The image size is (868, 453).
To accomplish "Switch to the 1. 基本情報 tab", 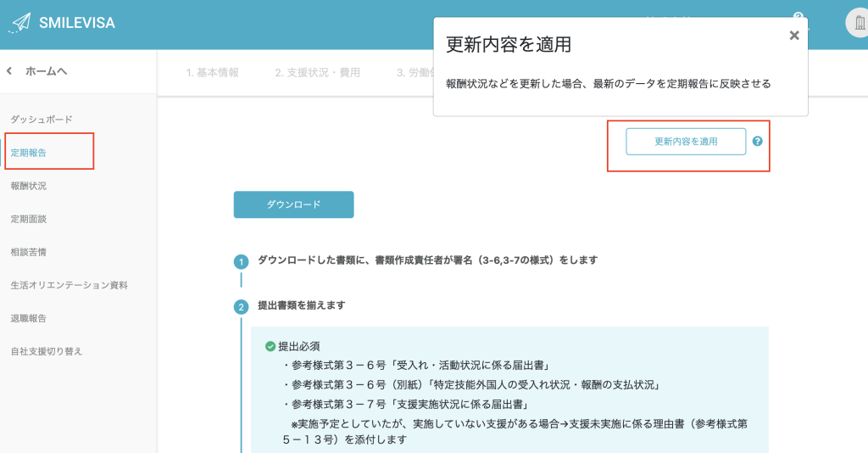I will 212,73.
